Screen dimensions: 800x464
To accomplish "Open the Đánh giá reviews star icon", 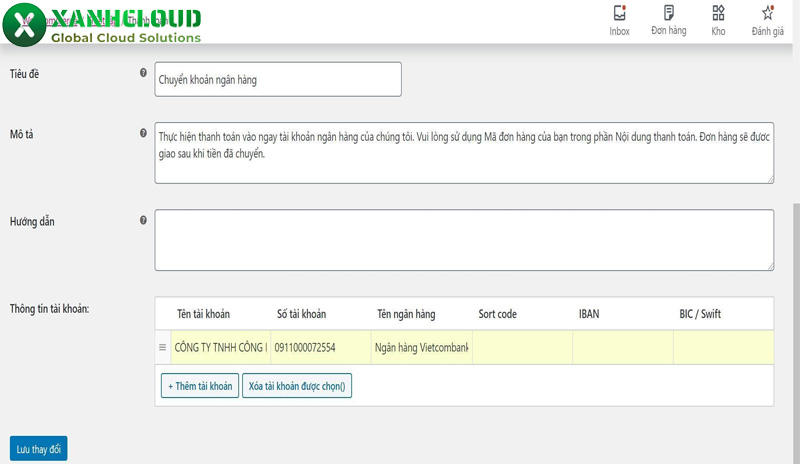I will [x=767, y=14].
